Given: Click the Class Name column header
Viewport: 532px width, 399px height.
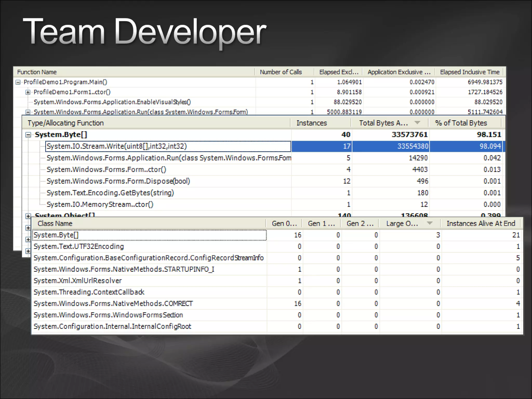Looking at the screenshot, I should 149,223.
